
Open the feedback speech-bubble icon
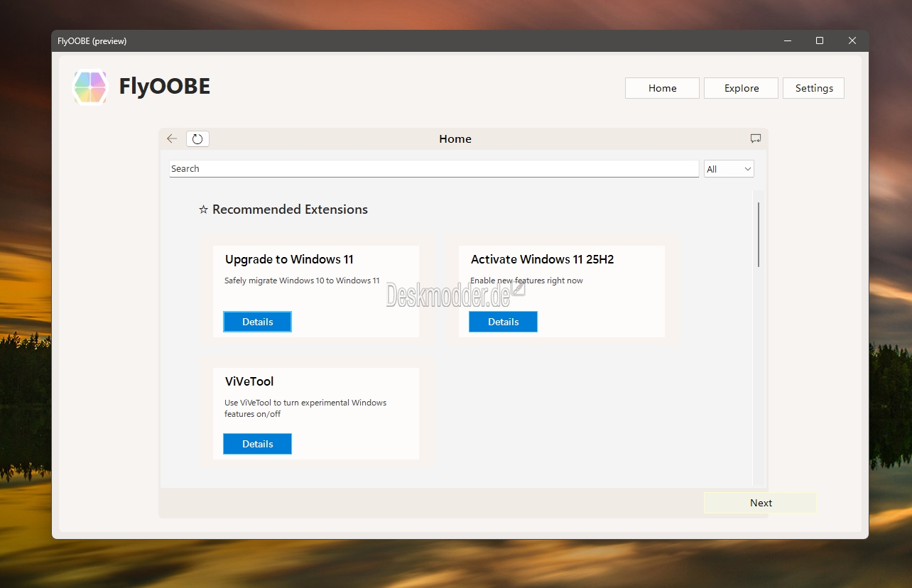tap(756, 138)
